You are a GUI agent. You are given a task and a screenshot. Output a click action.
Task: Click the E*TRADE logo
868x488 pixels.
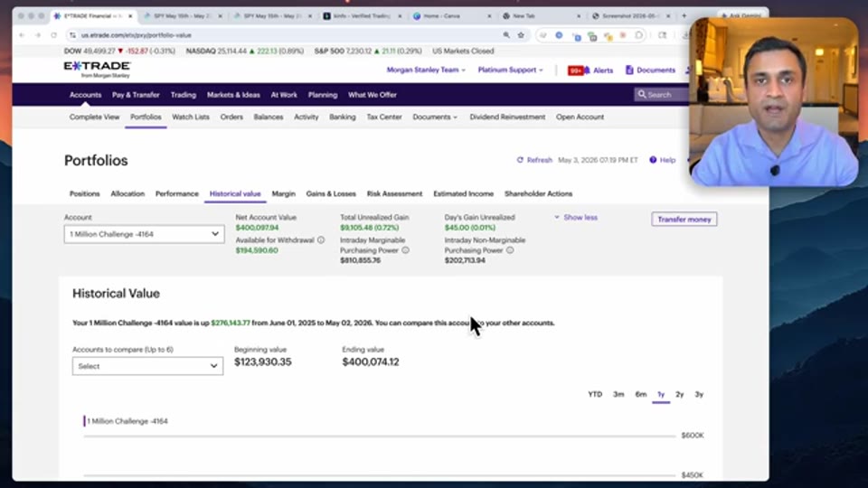tap(97, 70)
